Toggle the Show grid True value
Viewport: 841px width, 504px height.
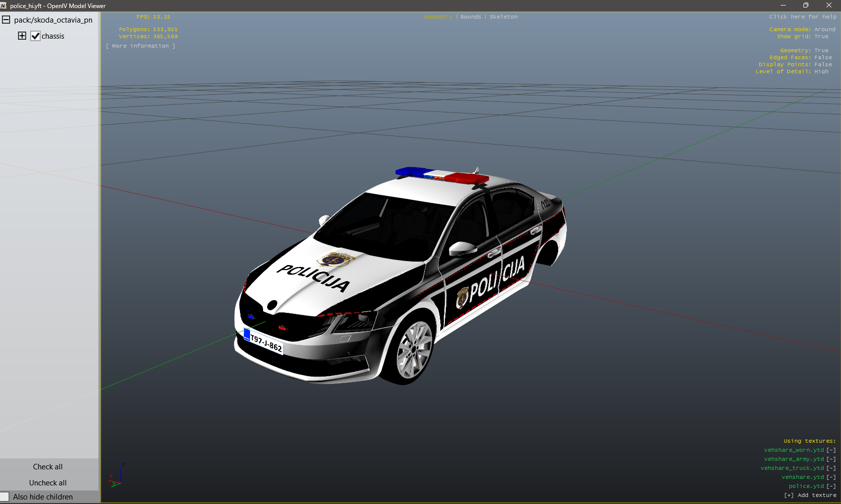point(821,36)
